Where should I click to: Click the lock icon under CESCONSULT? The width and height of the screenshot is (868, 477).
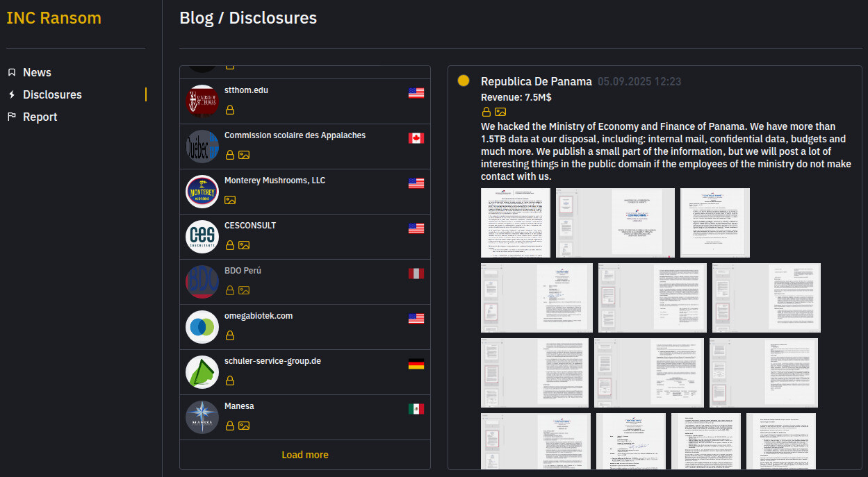pyautogui.click(x=229, y=245)
